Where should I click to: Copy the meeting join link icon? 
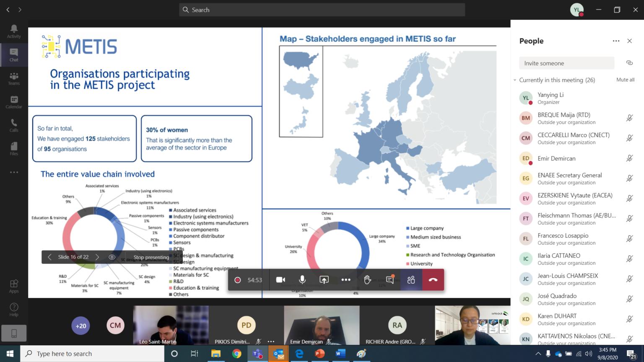tap(629, 63)
